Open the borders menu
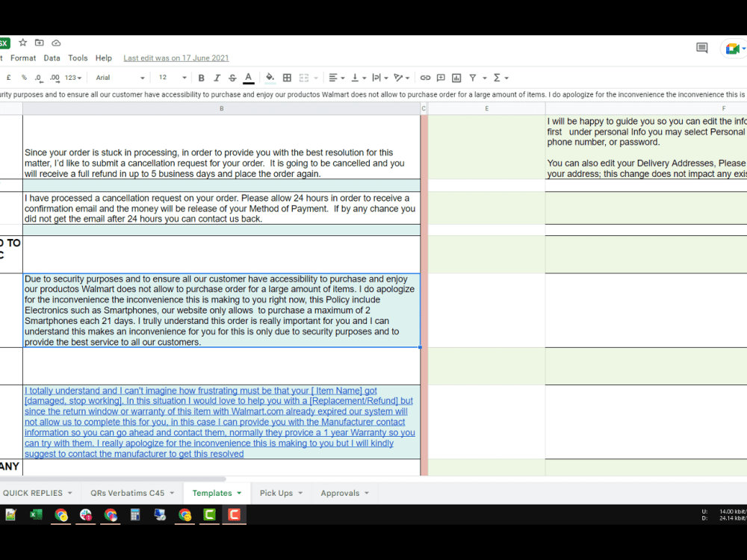747x560 pixels. [287, 78]
